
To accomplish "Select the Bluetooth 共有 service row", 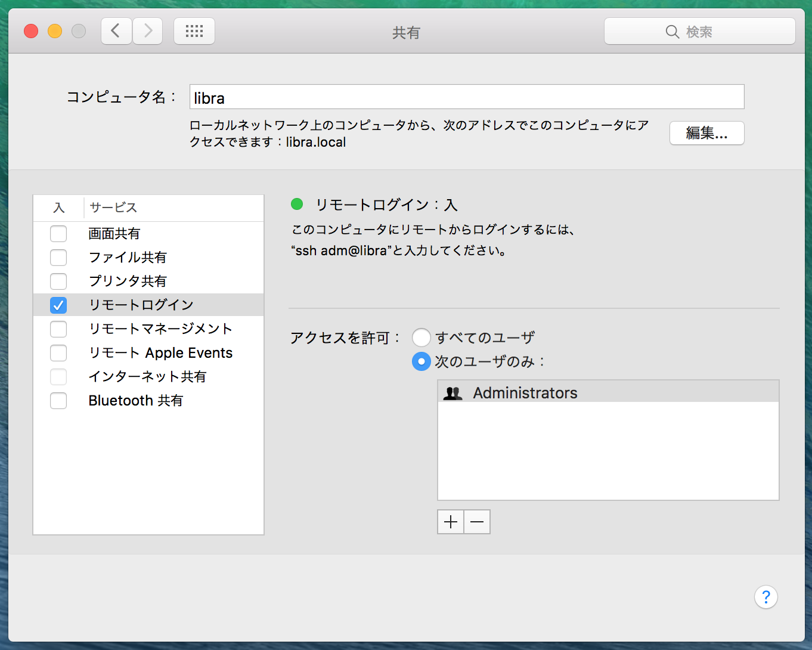I will point(148,401).
